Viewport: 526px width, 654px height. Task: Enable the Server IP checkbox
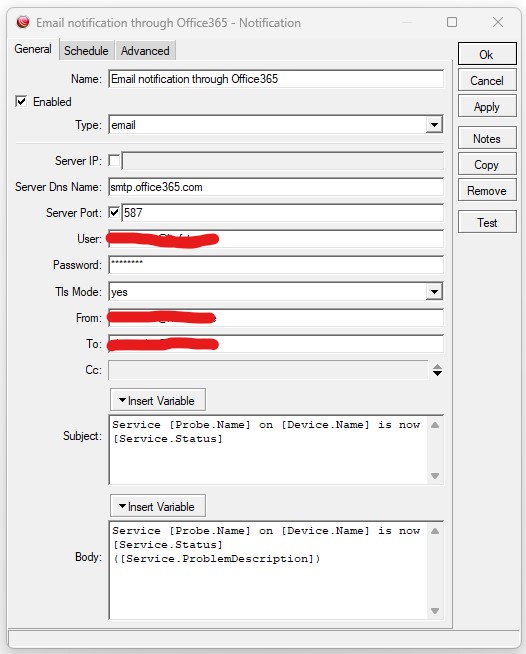(x=114, y=161)
